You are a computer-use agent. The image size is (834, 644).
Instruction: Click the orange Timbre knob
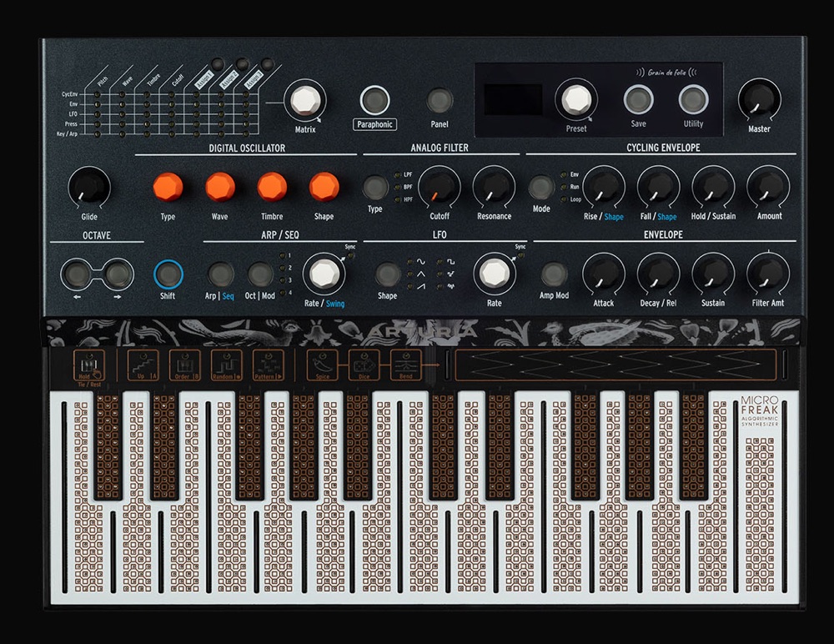(x=272, y=188)
